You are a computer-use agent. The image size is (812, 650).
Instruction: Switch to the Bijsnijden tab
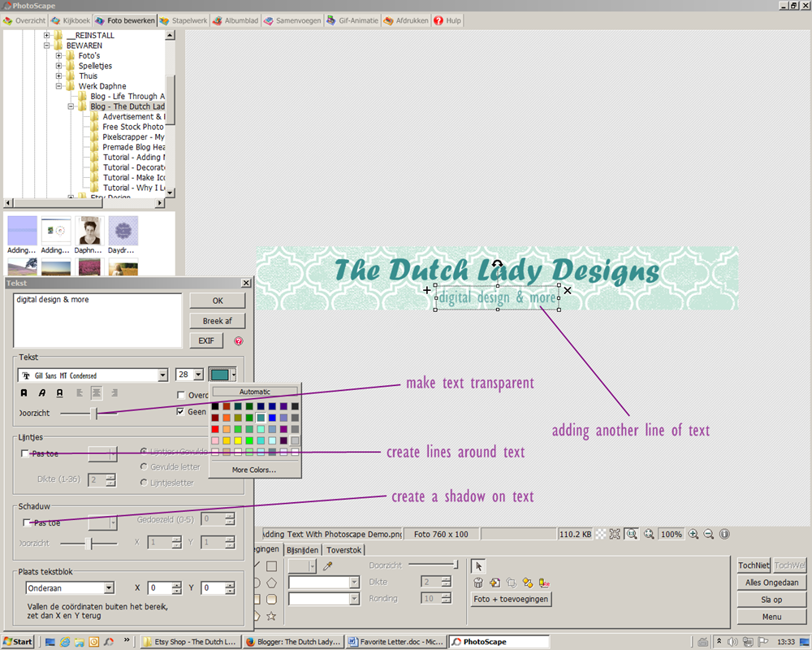(302, 550)
